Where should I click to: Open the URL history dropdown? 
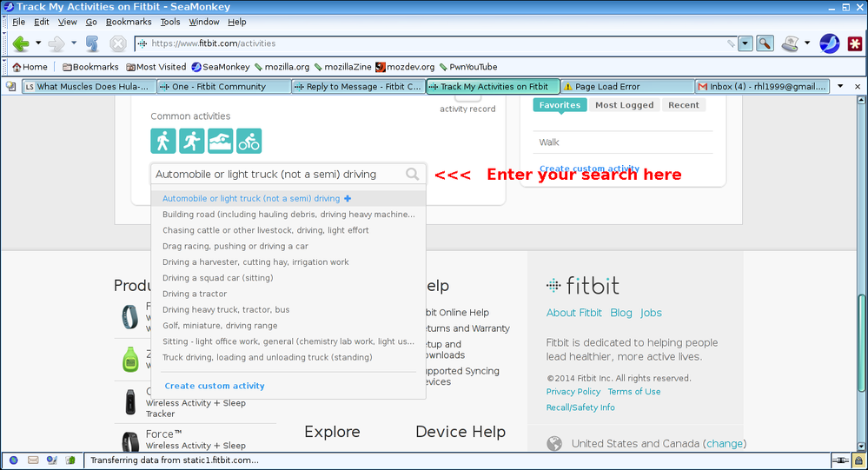745,43
